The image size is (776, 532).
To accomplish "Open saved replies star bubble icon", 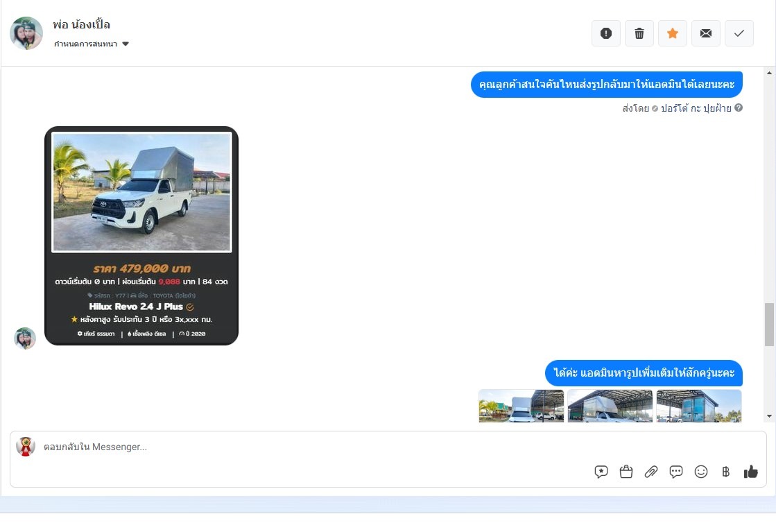I will tap(601, 472).
